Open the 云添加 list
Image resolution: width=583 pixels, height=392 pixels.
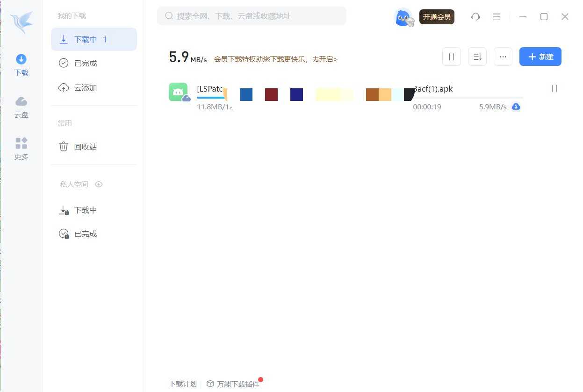tap(85, 88)
